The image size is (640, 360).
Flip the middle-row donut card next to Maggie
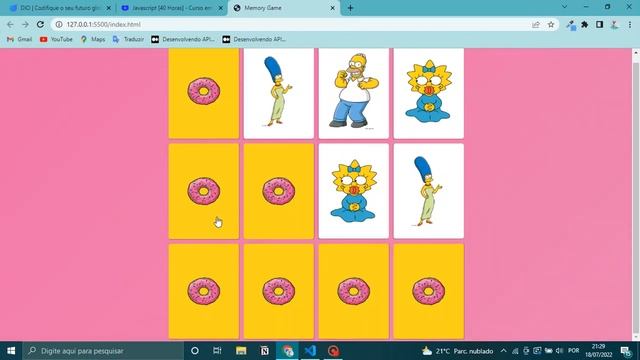pos(279,191)
